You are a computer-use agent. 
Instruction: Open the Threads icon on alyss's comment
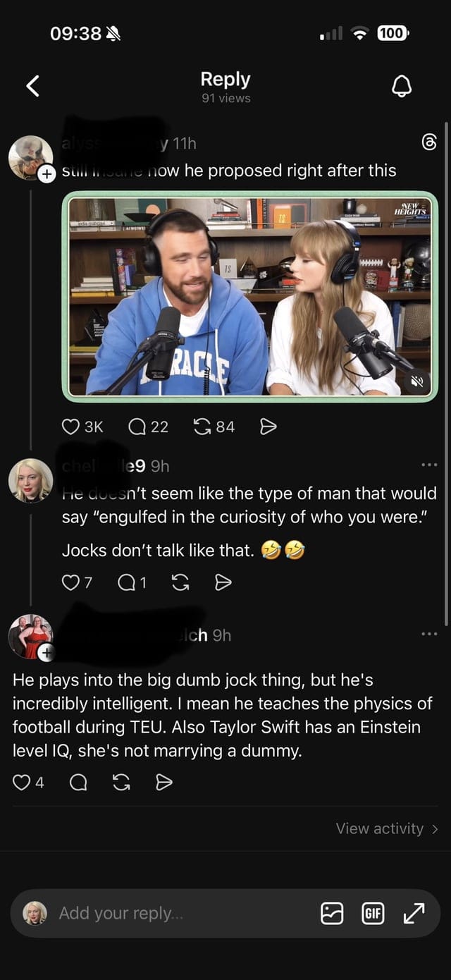[x=431, y=143]
